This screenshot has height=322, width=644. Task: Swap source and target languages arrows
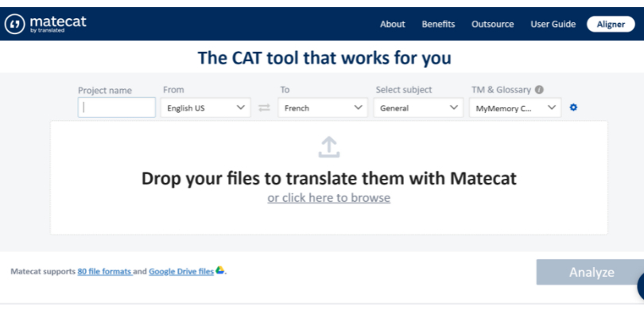(264, 107)
